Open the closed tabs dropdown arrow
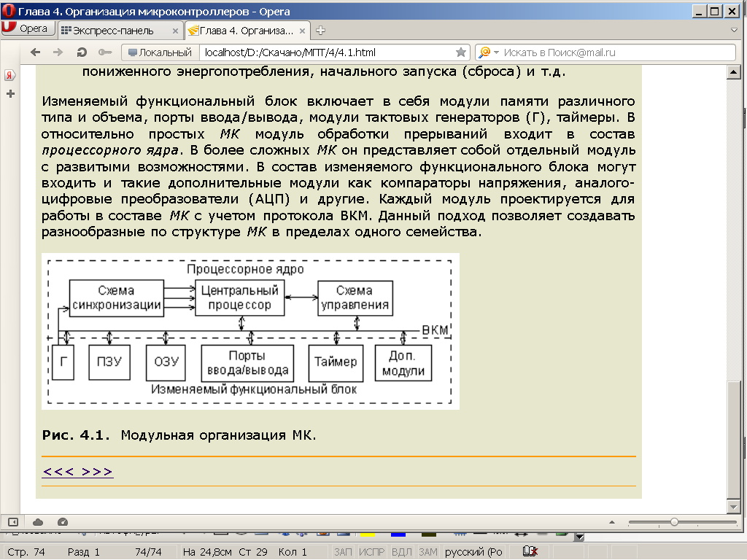Image resolution: width=747 pixels, height=560 pixels. pos(734,30)
